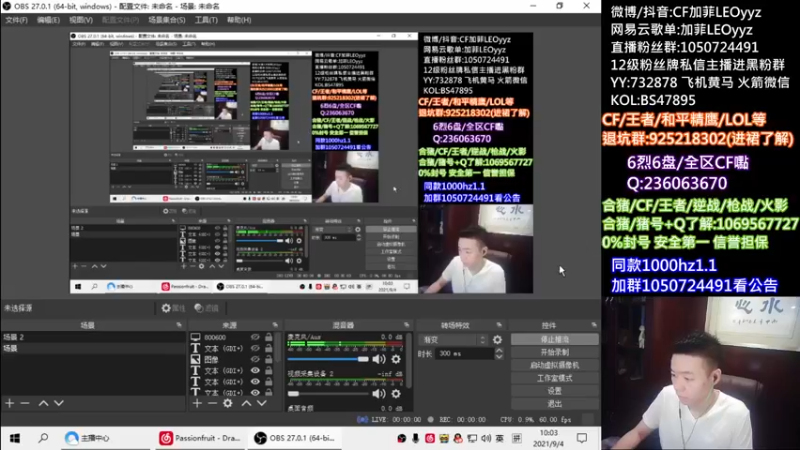
Task: Toggle eye of 文本 (GDI+) directly below 800600
Action: click(x=255, y=348)
